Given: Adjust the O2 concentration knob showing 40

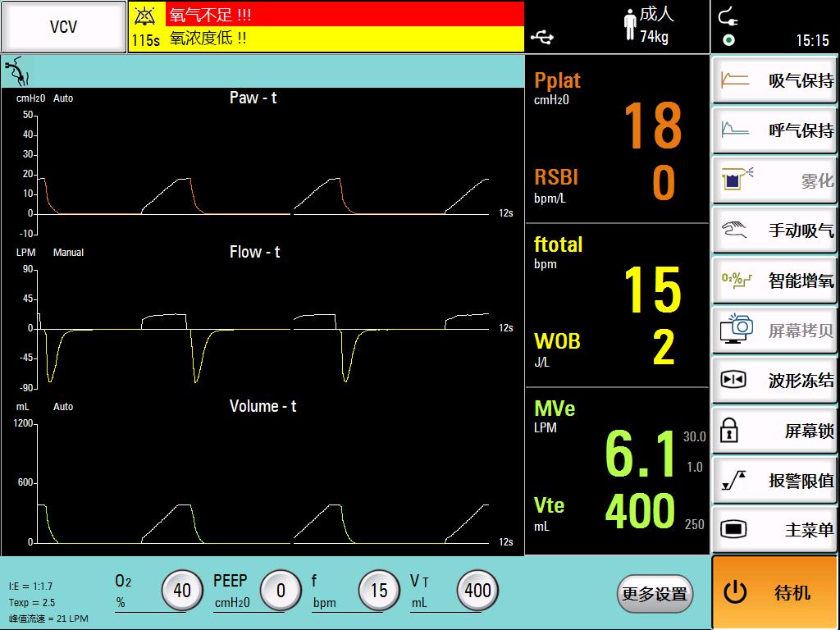Looking at the screenshot, I should pyautogui.click(x=181, y=591).
